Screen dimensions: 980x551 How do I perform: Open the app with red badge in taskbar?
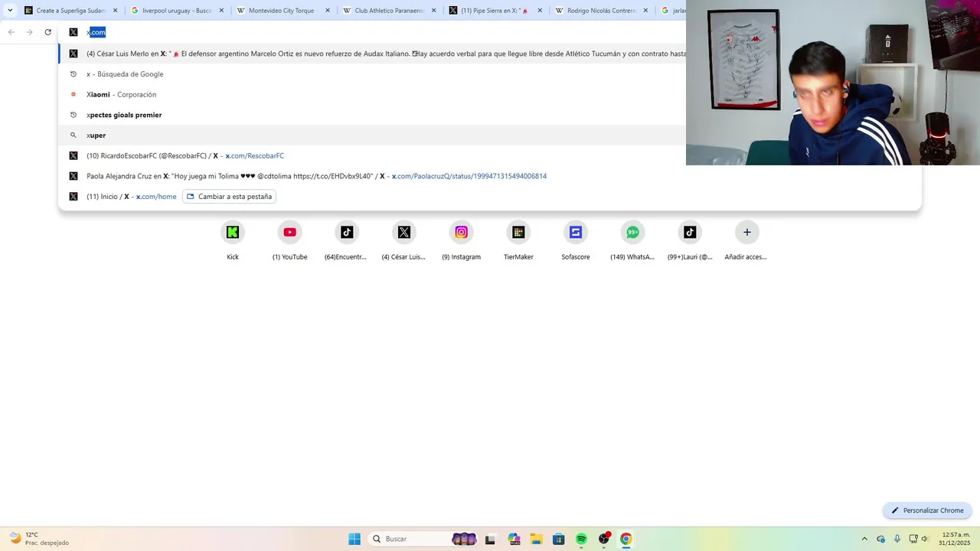pos(604,539)
